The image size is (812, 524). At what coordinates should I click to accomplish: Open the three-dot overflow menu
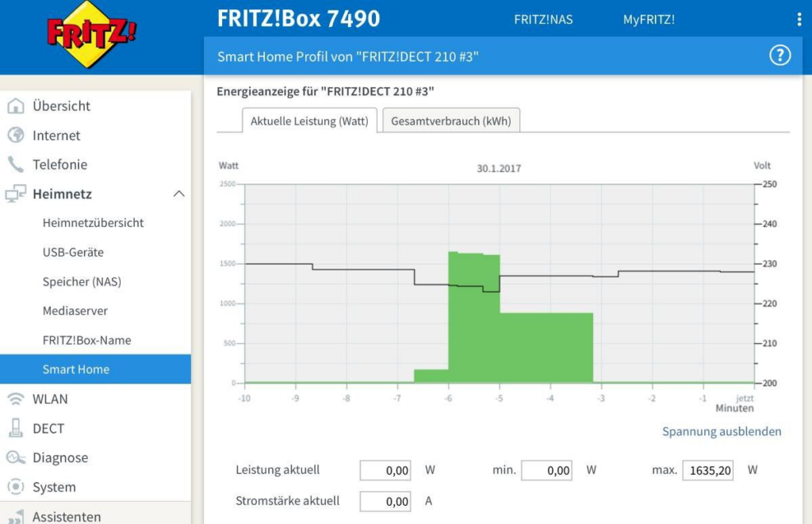(800, 18)
